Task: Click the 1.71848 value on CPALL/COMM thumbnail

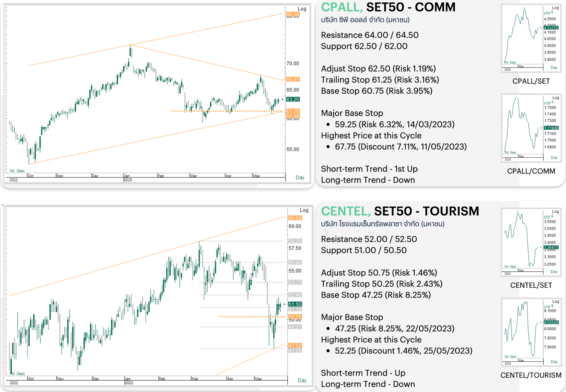Action: pos(551,128)
